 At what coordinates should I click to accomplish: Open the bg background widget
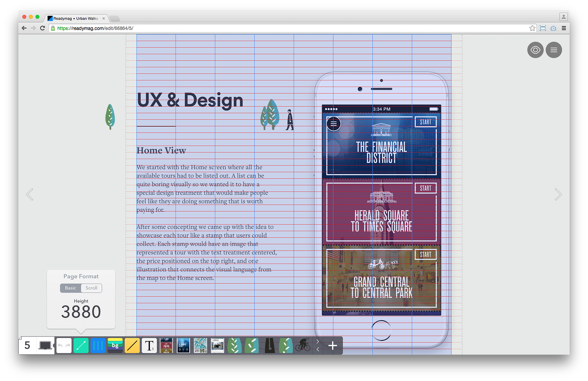click(115, 345)
